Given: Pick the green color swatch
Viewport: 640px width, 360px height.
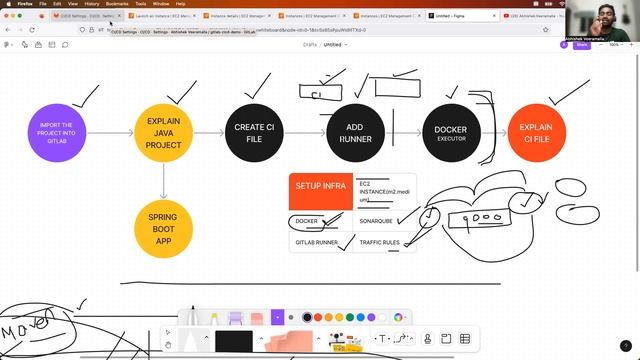Looking at the screenshot, I should click(x=350, y=317).
